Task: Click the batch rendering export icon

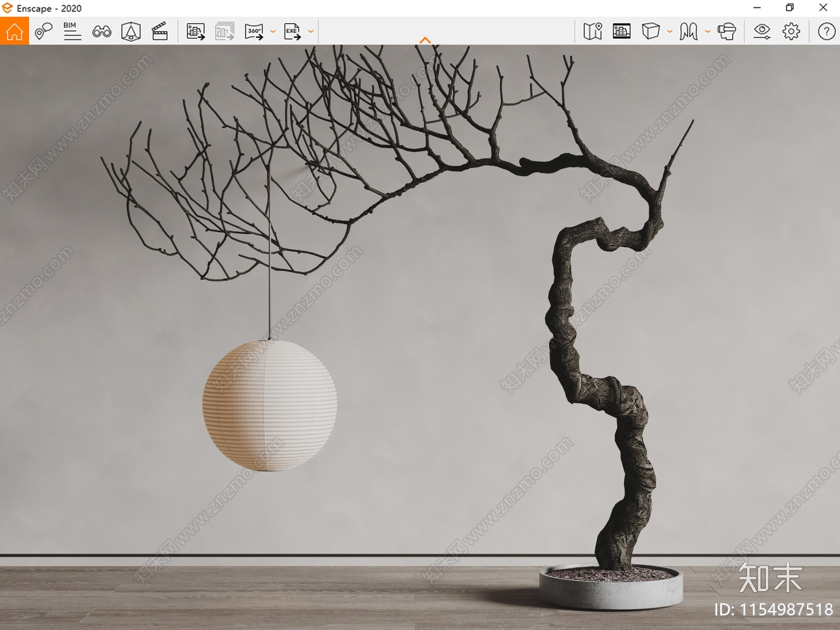Action: click(225, 31)
